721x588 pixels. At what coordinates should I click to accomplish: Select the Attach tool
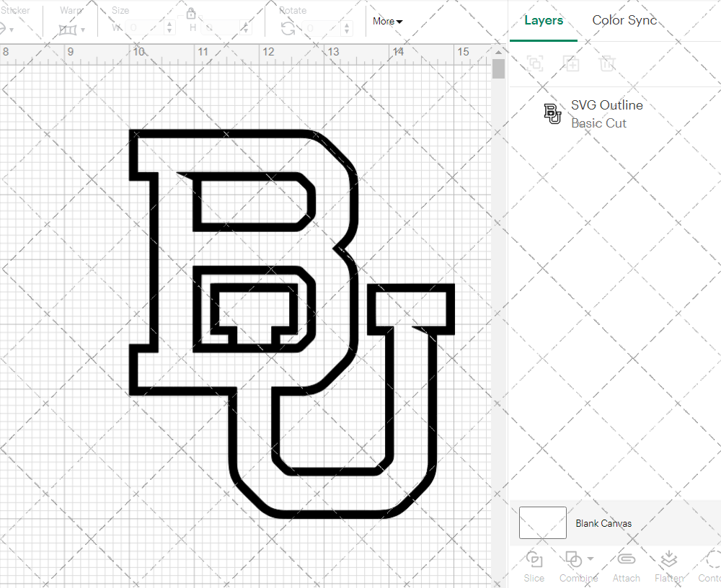point(626,566)
